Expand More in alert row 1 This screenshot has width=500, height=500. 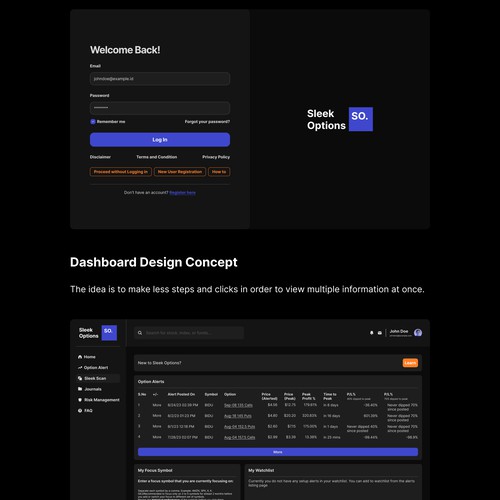click(x=157, y=405)
